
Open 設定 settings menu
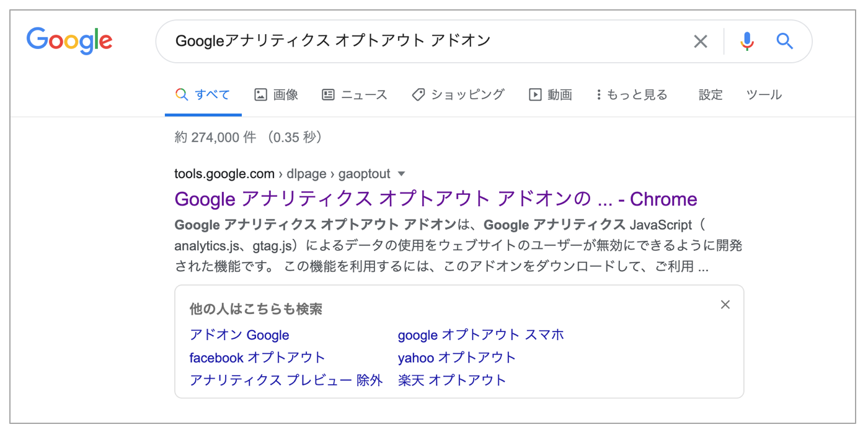(x=711, y=95)
